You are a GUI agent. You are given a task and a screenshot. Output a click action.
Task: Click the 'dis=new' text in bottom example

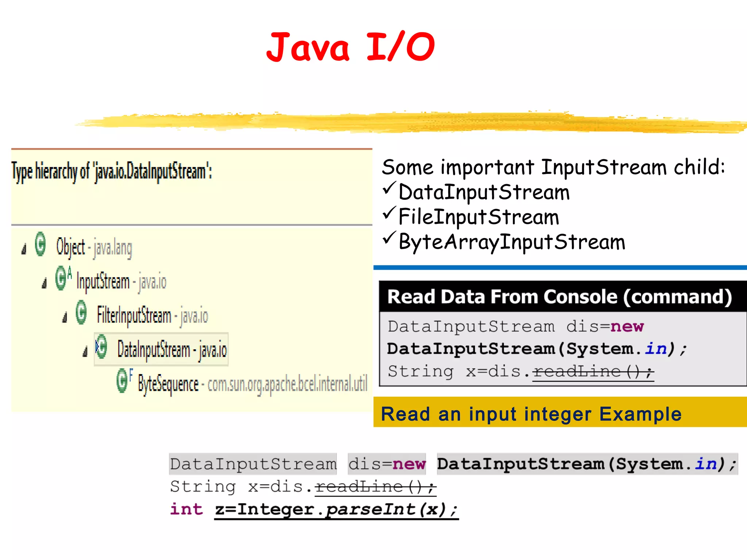[387, 464]
